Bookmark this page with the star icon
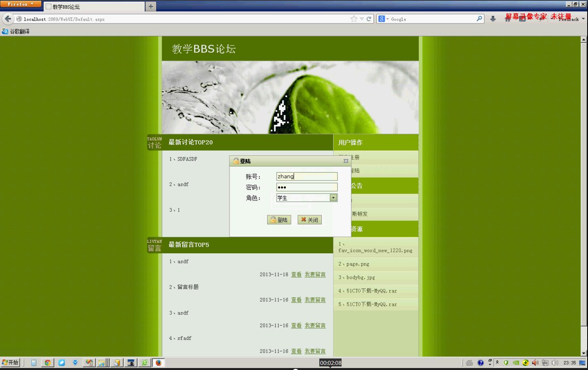The width and height of the screenshot is (588, 370). pos(354,19)
